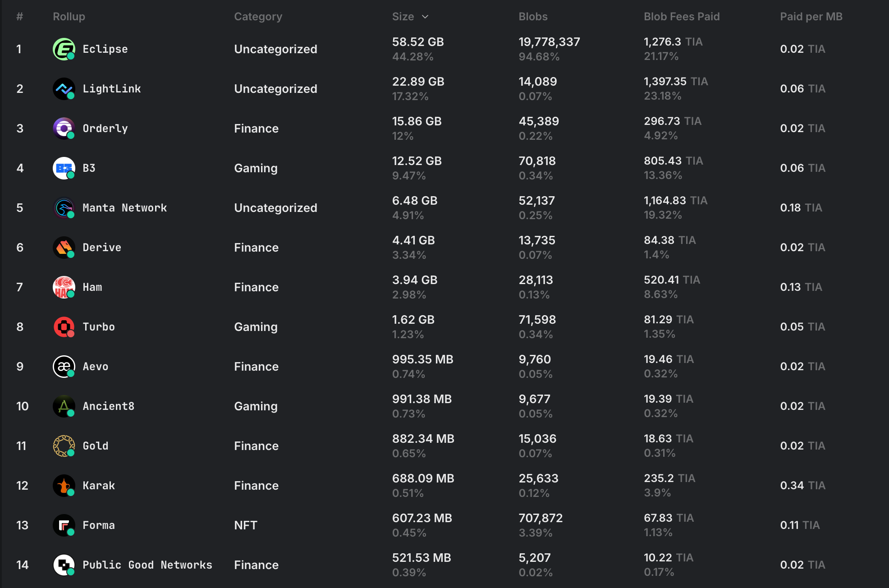Click the Forma logo icon

coord(64,525)
